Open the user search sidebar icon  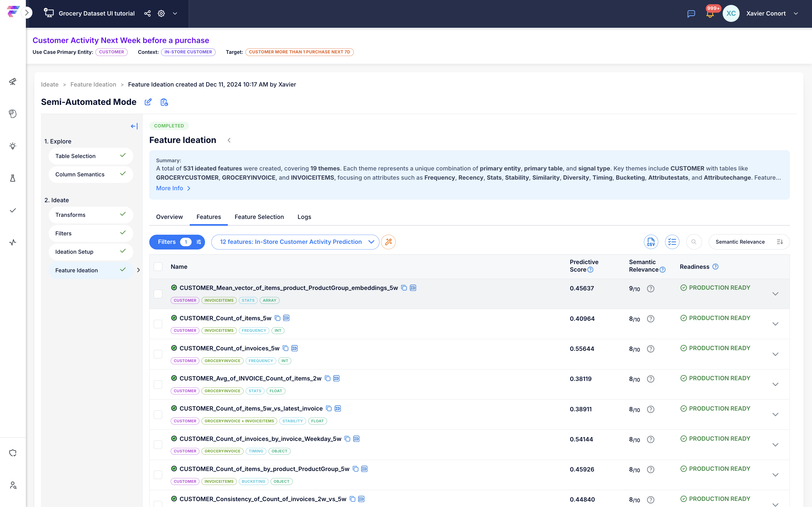pos(13,485)
